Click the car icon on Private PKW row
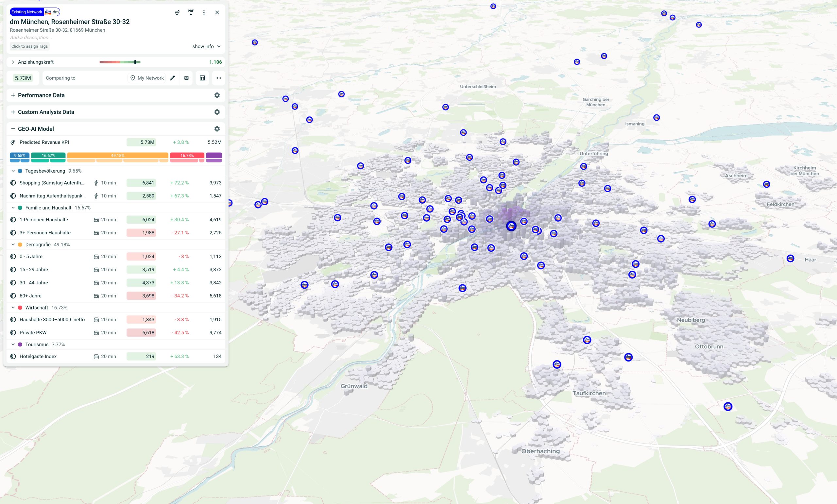This screenshot has height=504, width=837. 96,333
